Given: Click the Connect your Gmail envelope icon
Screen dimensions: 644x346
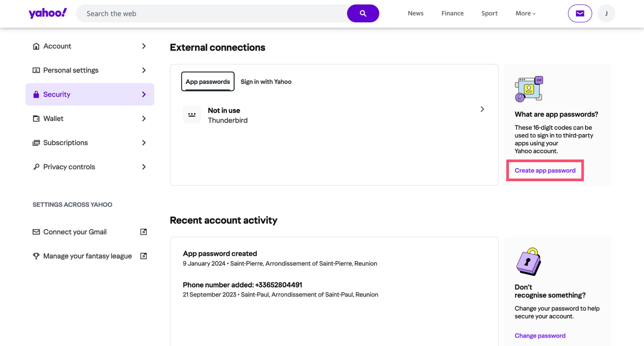Looking at the screenshot, I should point(36,232).
